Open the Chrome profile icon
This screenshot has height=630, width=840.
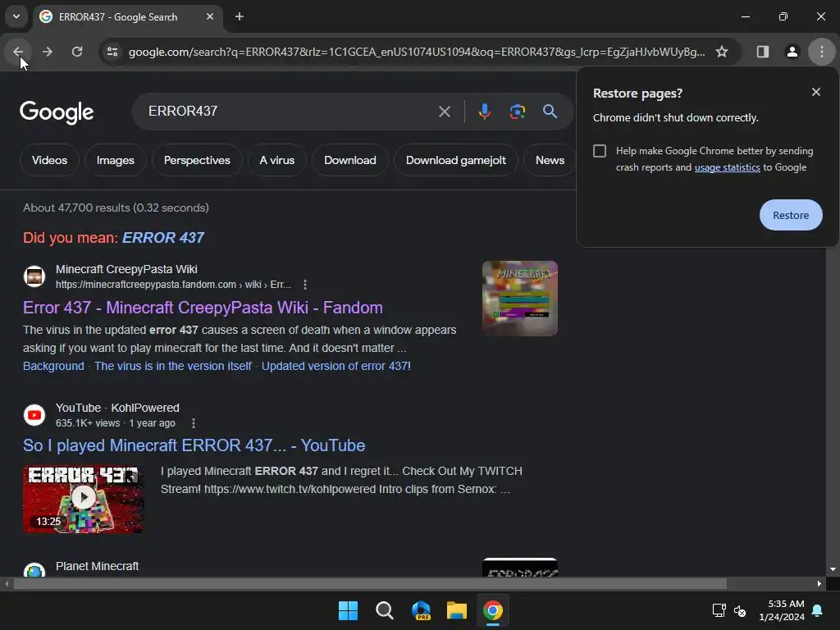point(792,52)
